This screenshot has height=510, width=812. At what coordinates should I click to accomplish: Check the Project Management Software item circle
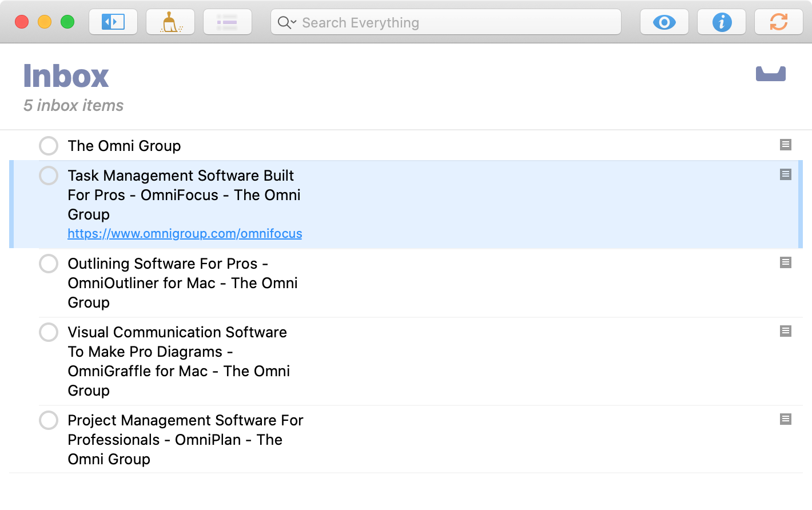pyautogui.click(x=49, y=420)
